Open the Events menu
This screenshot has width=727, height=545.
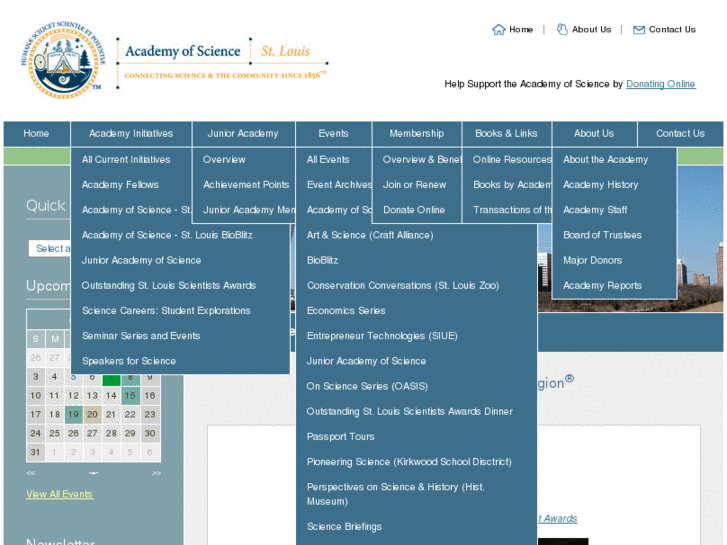point(333,134)
